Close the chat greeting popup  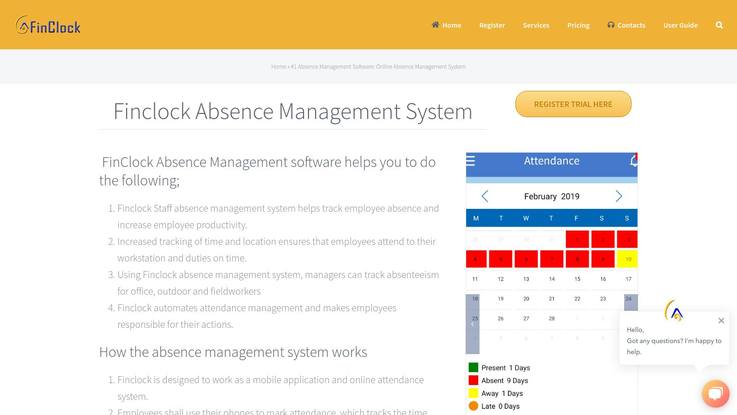click(x=721, y=321)
